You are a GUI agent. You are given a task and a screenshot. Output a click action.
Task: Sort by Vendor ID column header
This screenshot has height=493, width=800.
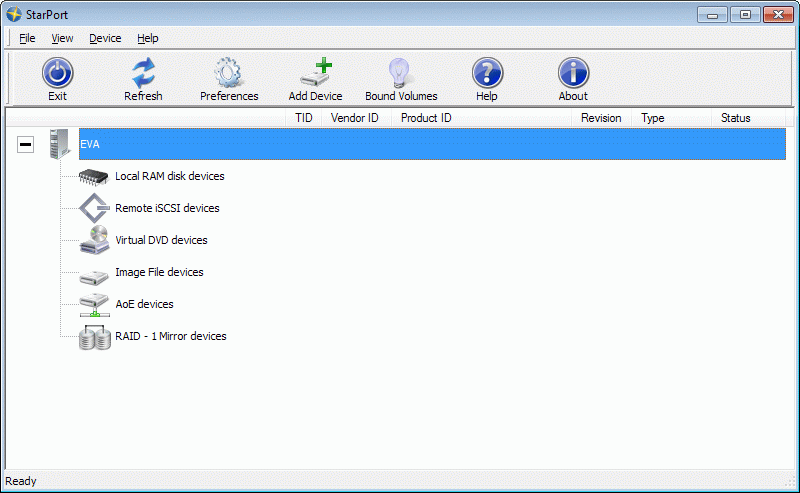tap(356, 118)
